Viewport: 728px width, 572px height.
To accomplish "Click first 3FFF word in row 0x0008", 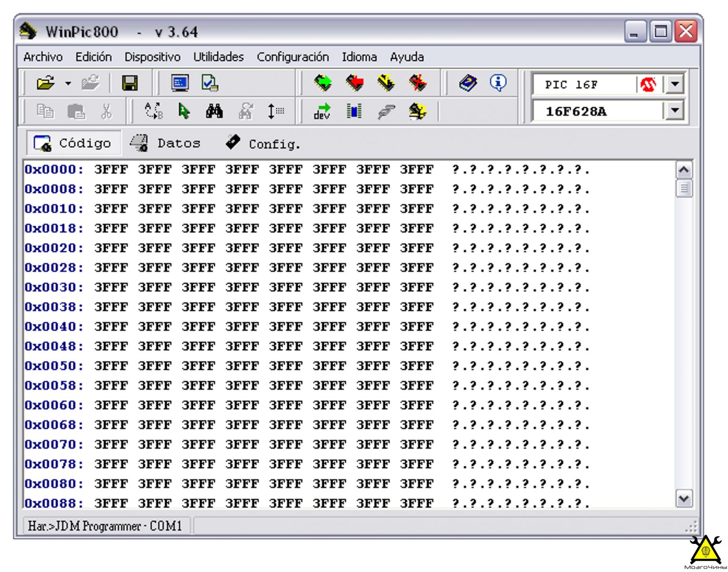I will (x=111, y=189).
